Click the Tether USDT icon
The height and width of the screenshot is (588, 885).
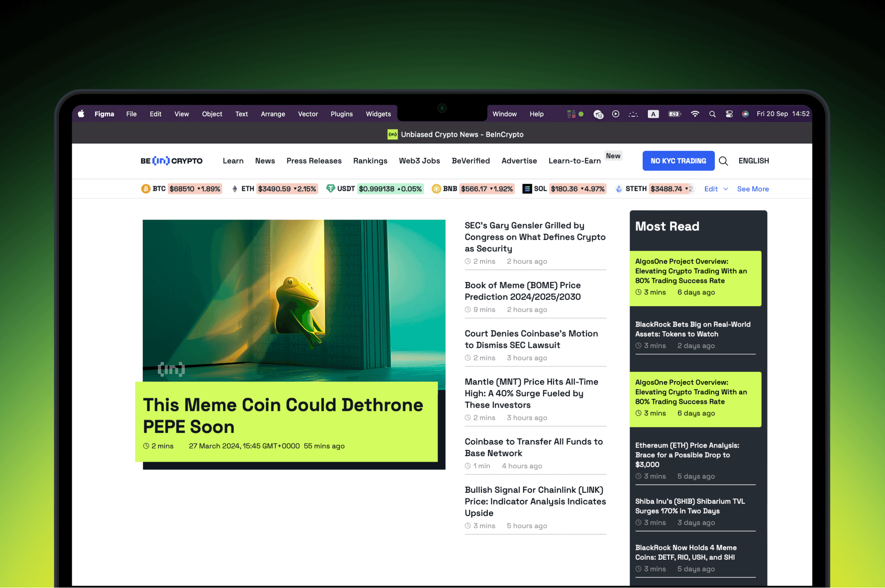click(x=331, y=189)
